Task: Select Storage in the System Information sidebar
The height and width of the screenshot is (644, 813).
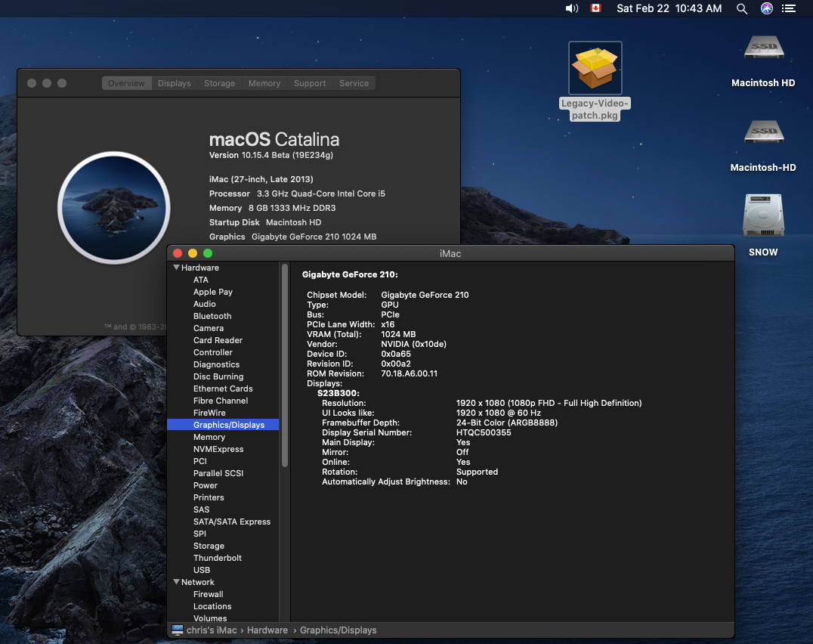Action: point(209,546)
